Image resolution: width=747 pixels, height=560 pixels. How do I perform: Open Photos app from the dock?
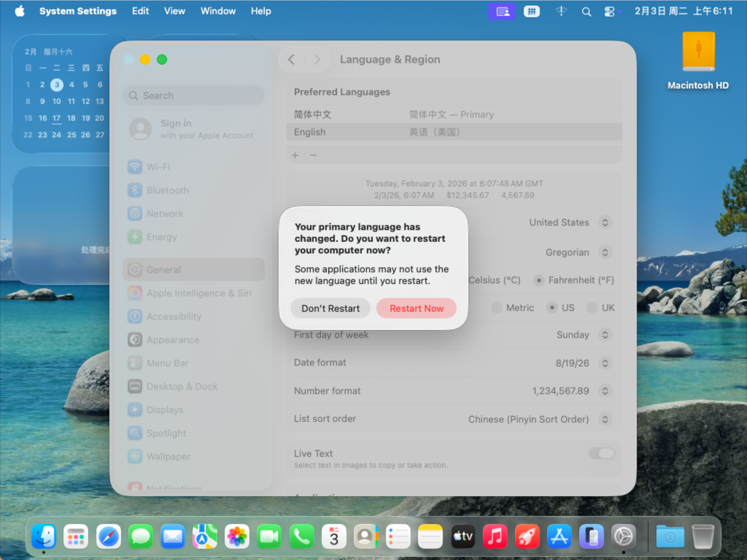pos(237,537)
